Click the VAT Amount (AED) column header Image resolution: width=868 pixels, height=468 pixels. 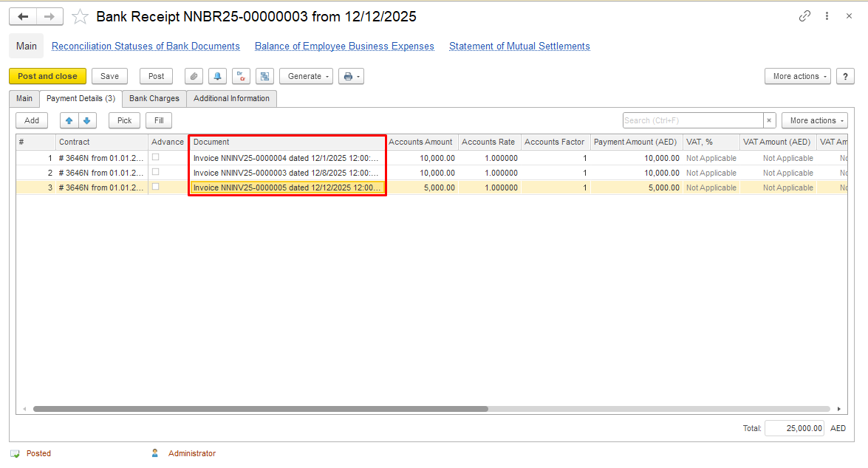pos(778,142)
